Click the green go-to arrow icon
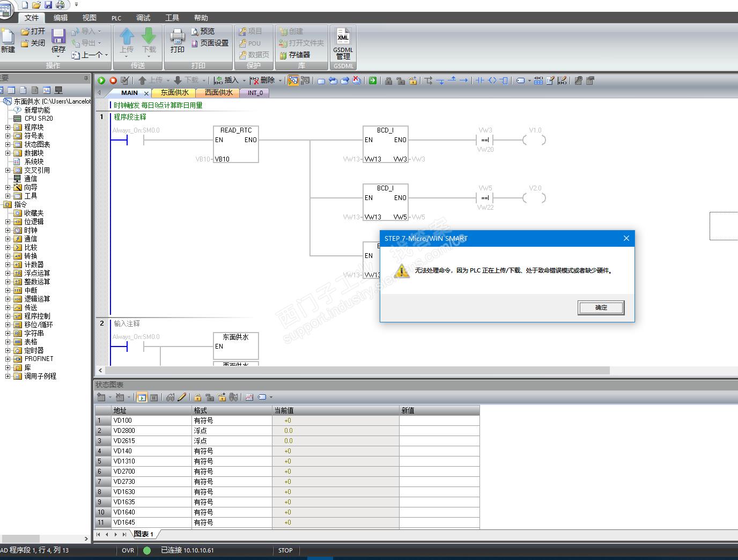 (x=372, y=80)
